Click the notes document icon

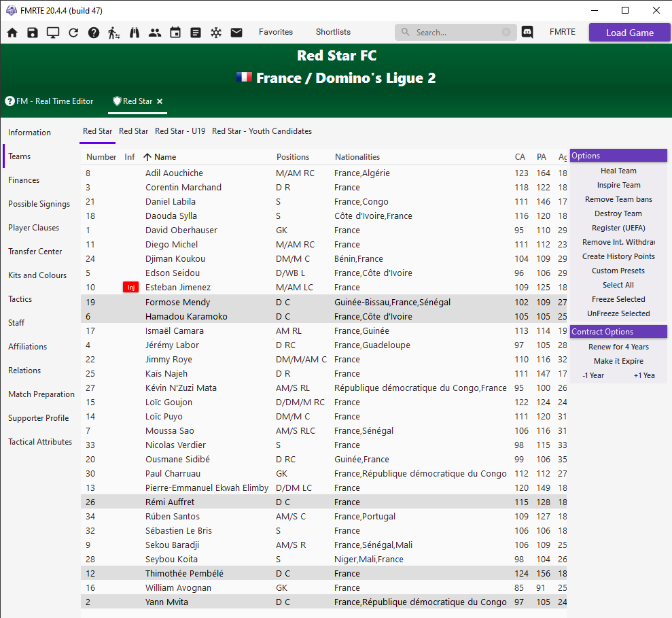point(196,33)
